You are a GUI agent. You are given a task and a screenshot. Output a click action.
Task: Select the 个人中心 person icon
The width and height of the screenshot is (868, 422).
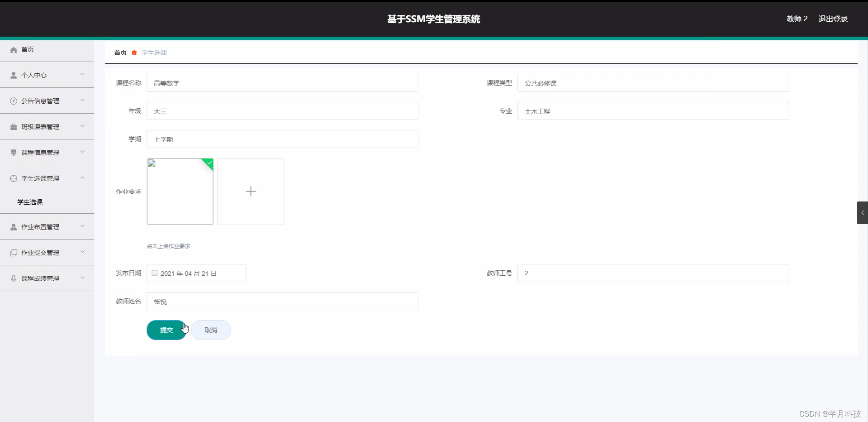13,75
